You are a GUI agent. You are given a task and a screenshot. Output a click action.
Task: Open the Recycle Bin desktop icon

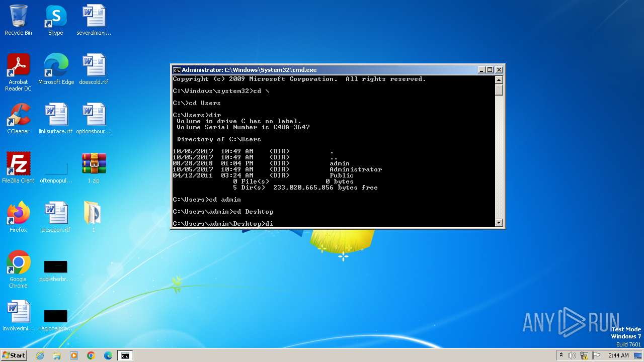tap(18, 20)
